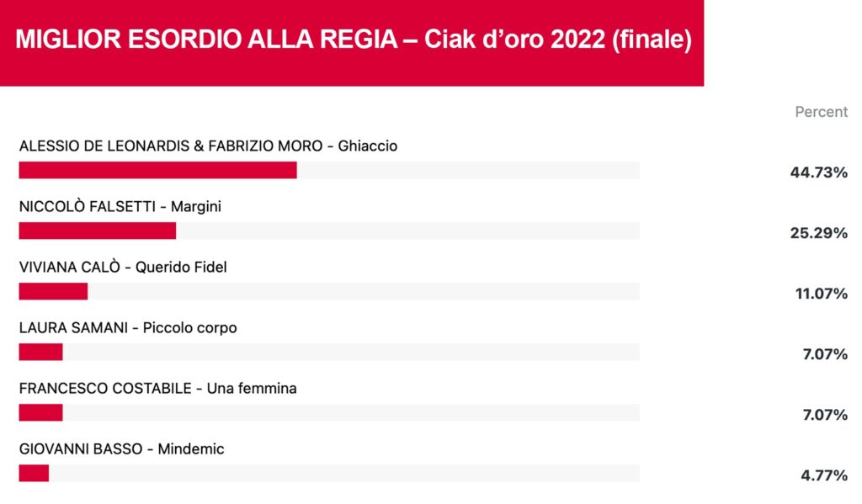Viewport: 862px width, 504px height.
Task: Select the 7.07% value beside Una femmina
Action: [x=825, y=415]
